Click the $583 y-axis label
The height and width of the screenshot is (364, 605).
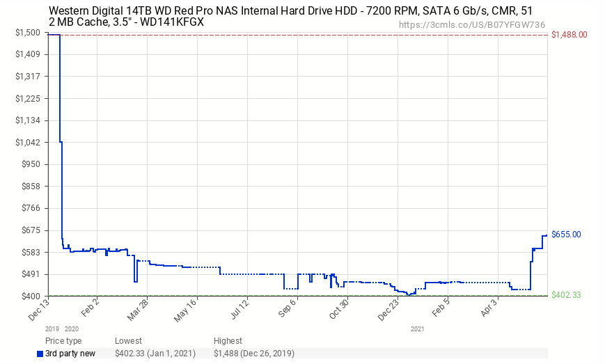pyautogui.click(x=31, y=252)
